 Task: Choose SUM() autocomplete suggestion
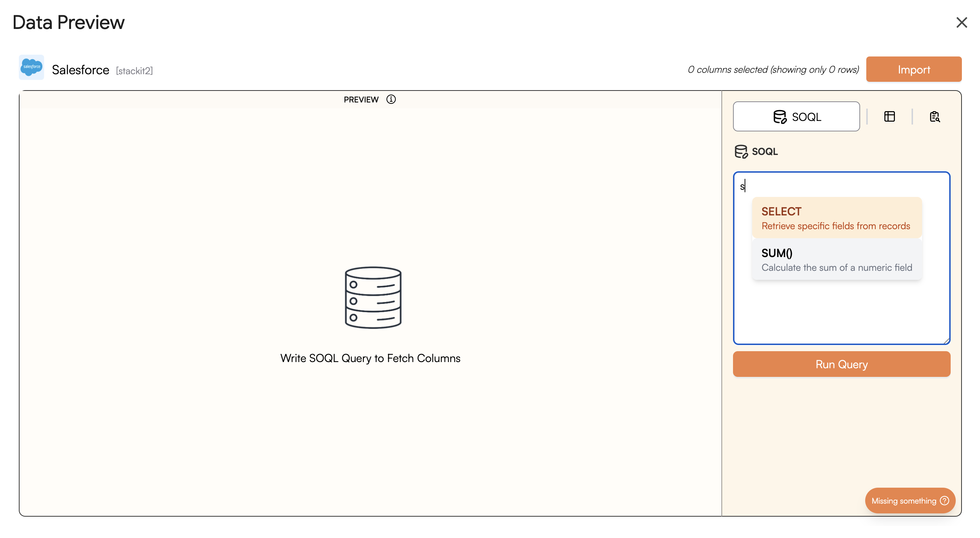[836, 259]
